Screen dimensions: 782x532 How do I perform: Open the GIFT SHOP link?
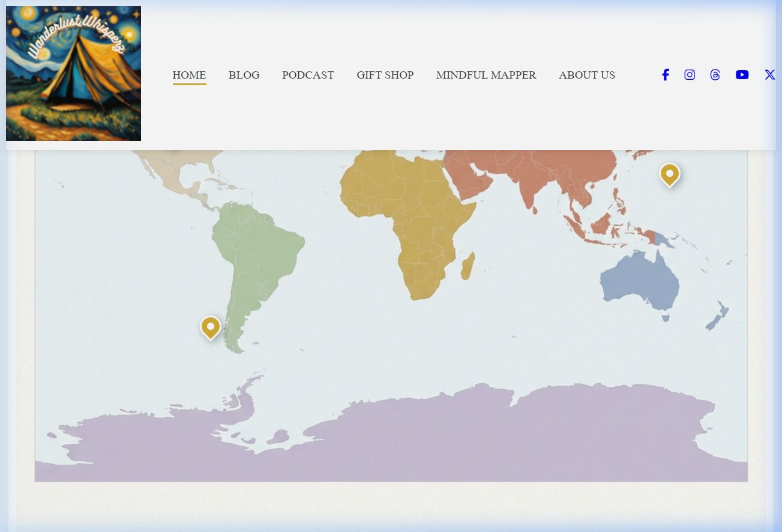[x=385, y=75]
